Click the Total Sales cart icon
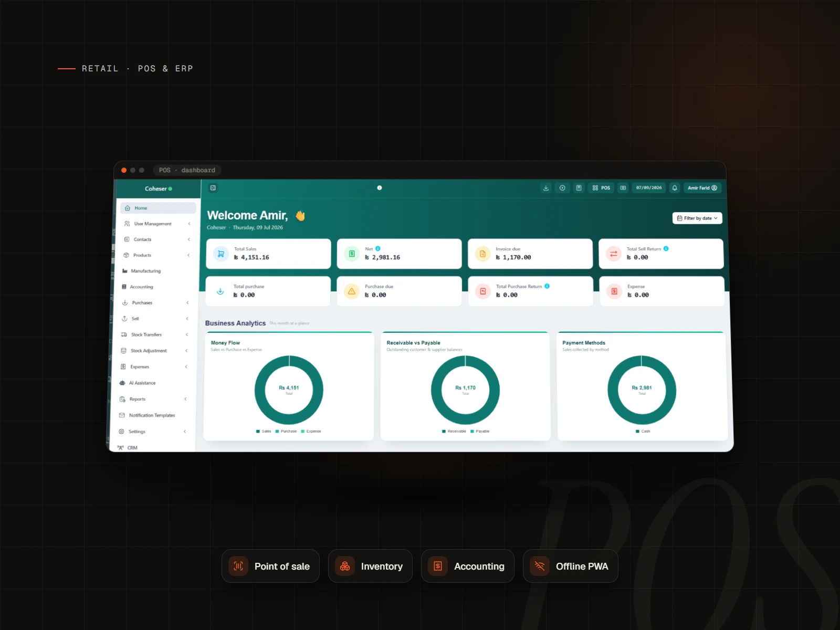 pyautogui.click(x=221, y=254)
